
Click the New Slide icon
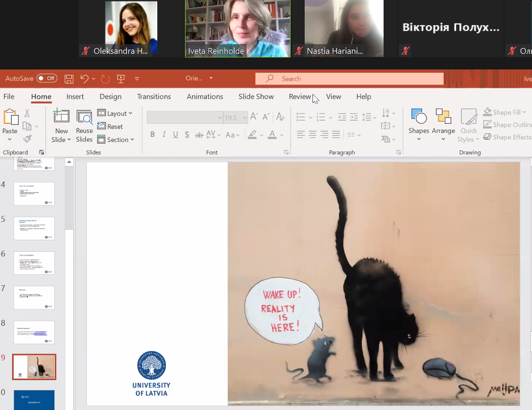click(x=61, y=116)
